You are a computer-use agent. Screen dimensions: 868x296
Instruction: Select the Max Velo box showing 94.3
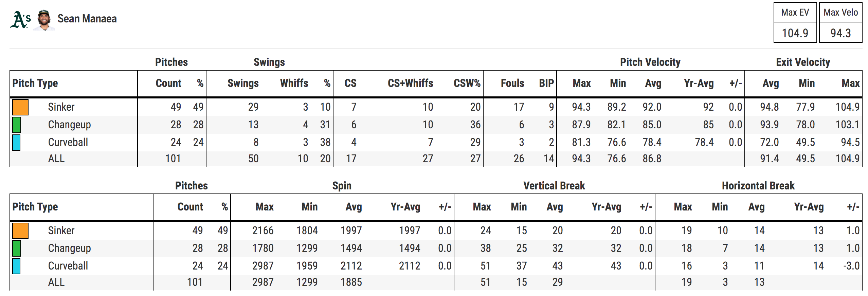tap(840, 22)
